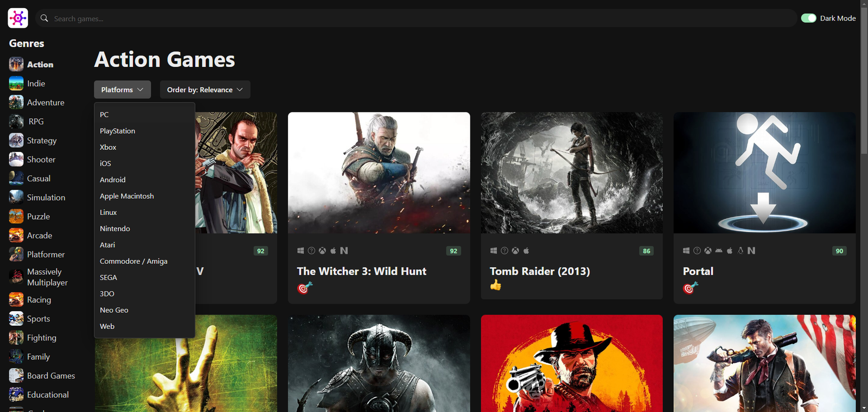Collapse the Platforms dropdown button
Screen dimensions: 868x412
(x=122, y=90)
